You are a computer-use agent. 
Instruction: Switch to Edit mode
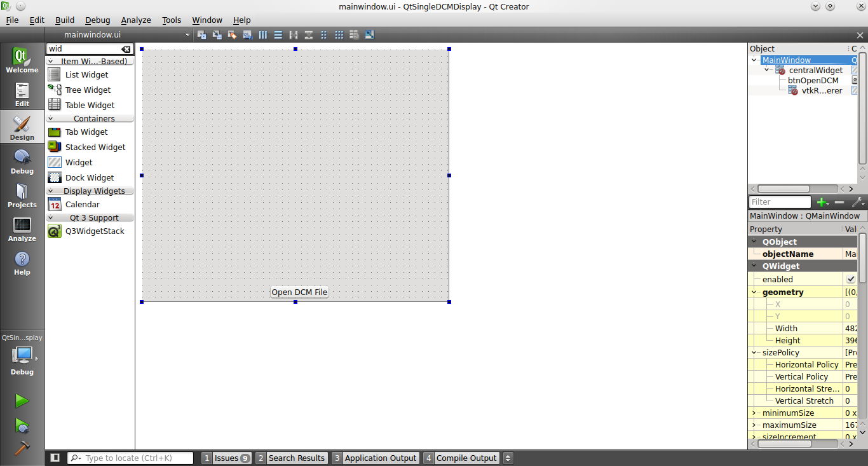[x=22, y=94]
